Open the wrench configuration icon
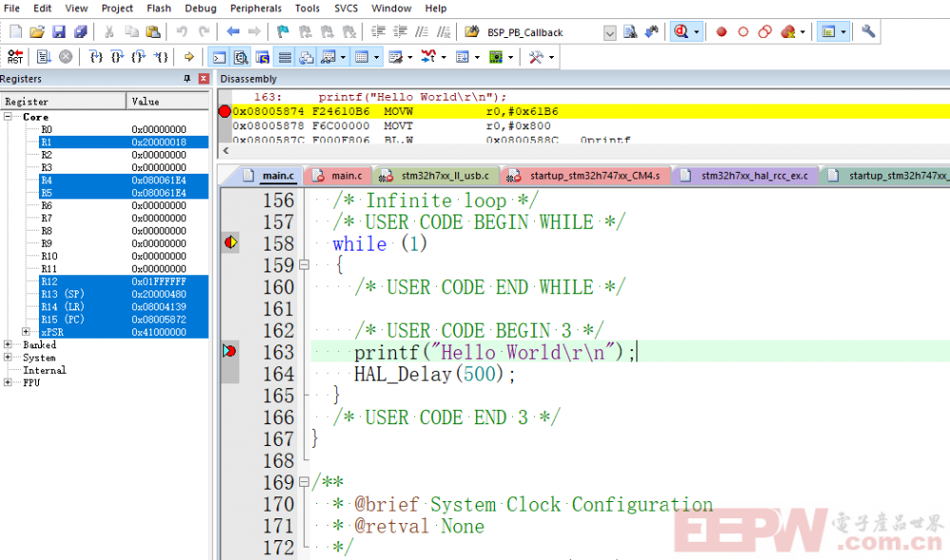950x560 pixels. pos(868,31)
